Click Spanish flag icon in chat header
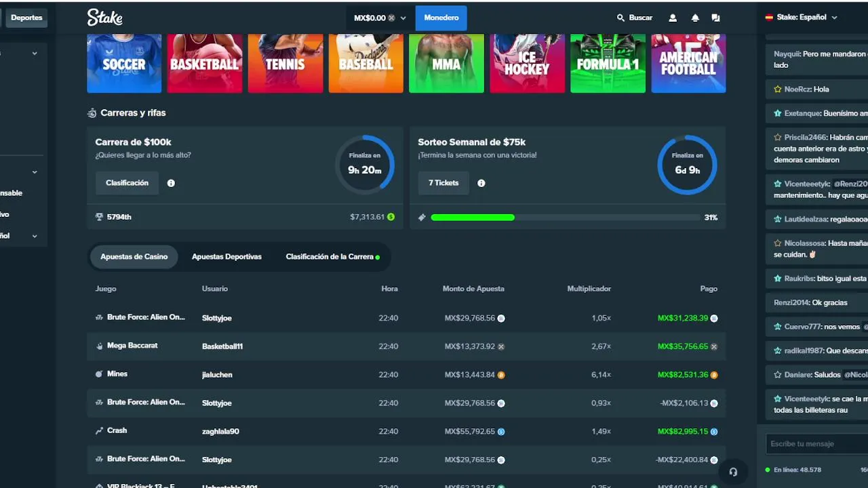This screenshot has width=868, height=488. click(x=769, y=18)
